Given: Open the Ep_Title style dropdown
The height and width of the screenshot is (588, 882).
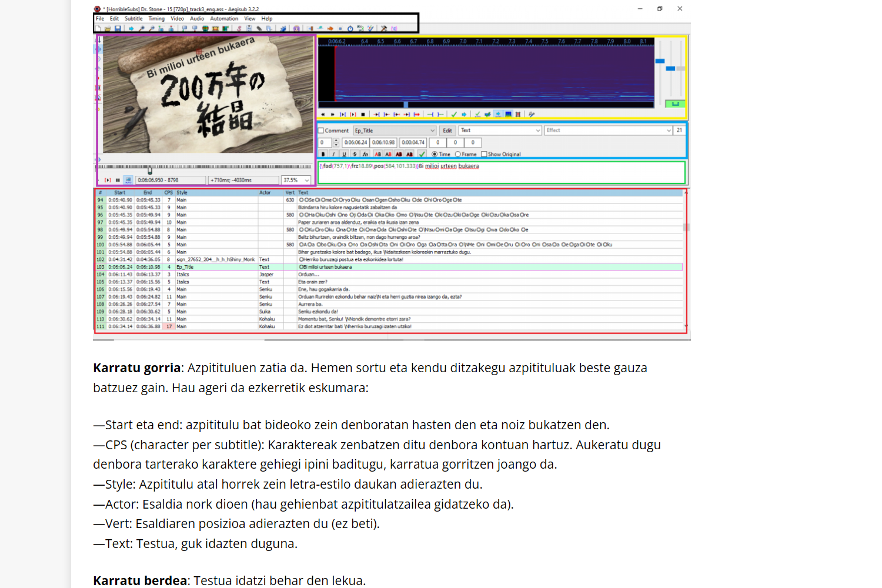Looking at the screenshot, I should 432,131.
